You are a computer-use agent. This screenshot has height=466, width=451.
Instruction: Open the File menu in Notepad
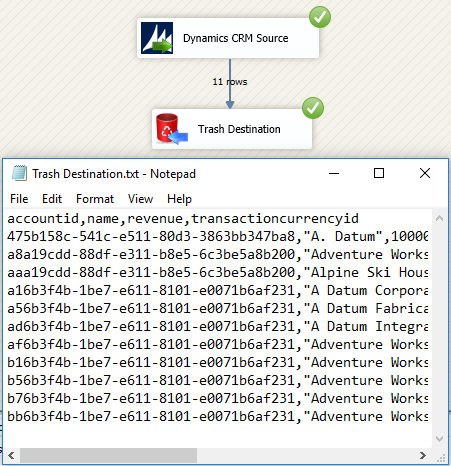point(19,199)
